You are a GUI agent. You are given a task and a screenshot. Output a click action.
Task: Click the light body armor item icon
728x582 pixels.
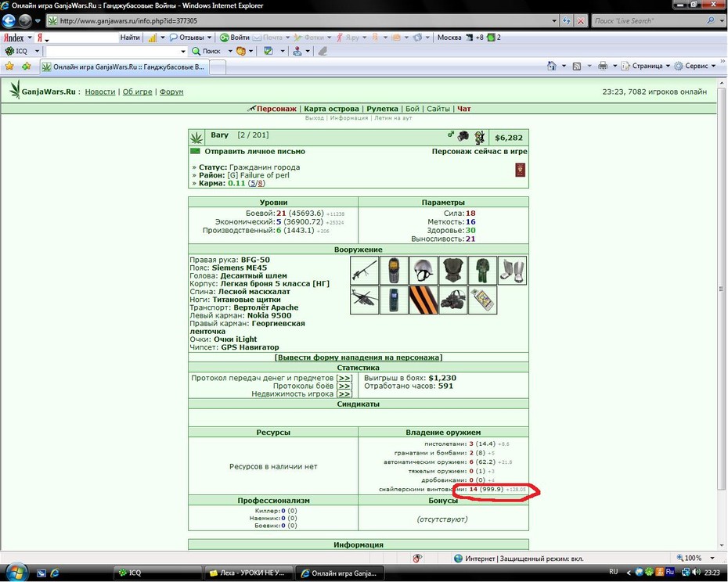click(x=453, y=270)
